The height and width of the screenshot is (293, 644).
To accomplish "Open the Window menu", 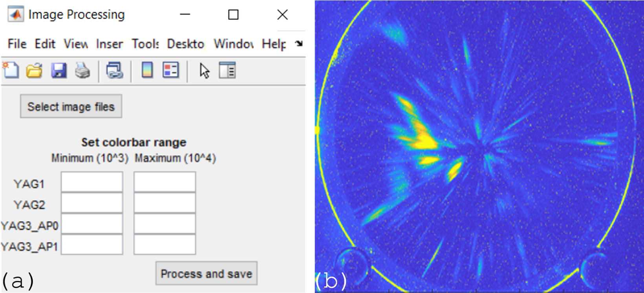I will click(234, 44).
